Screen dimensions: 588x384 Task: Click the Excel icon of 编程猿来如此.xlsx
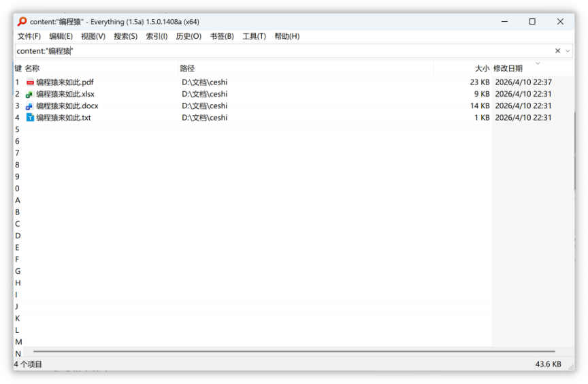(30, 94)
